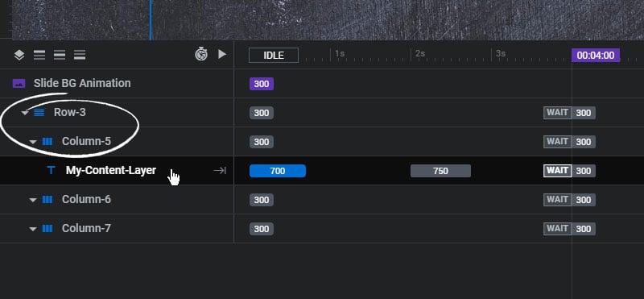Viewport: 644px width, 299px height.
Task: Toggle the Column-7 disclosure triangle
Action: pyautogui.click(x=33, y=229)
